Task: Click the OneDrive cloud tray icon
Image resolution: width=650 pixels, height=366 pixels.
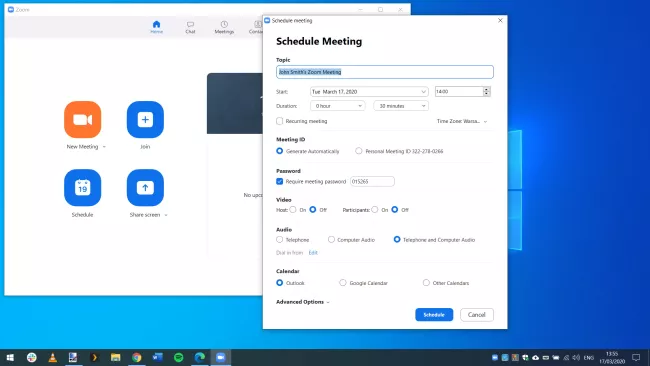Action: click(536, 357)
